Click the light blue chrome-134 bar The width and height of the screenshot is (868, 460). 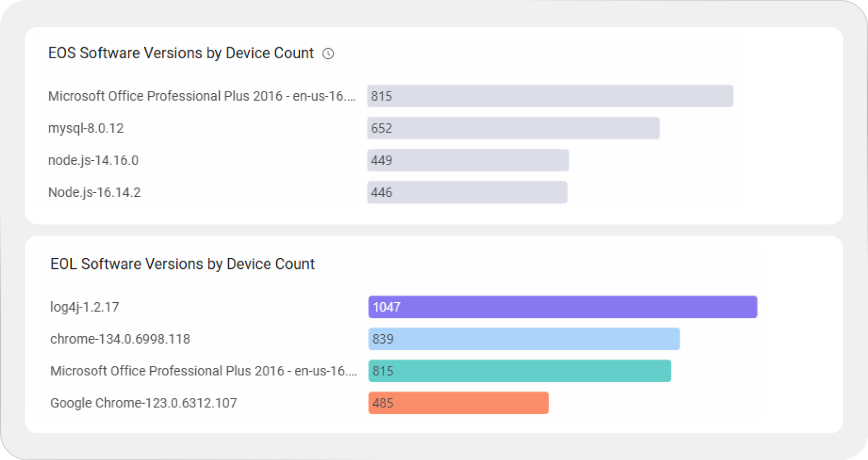[524, 339]
